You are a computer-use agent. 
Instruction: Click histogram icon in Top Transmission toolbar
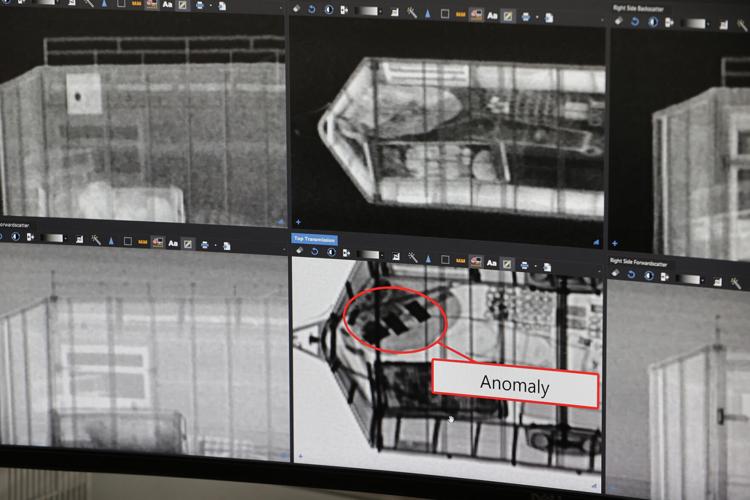(396, 256)
